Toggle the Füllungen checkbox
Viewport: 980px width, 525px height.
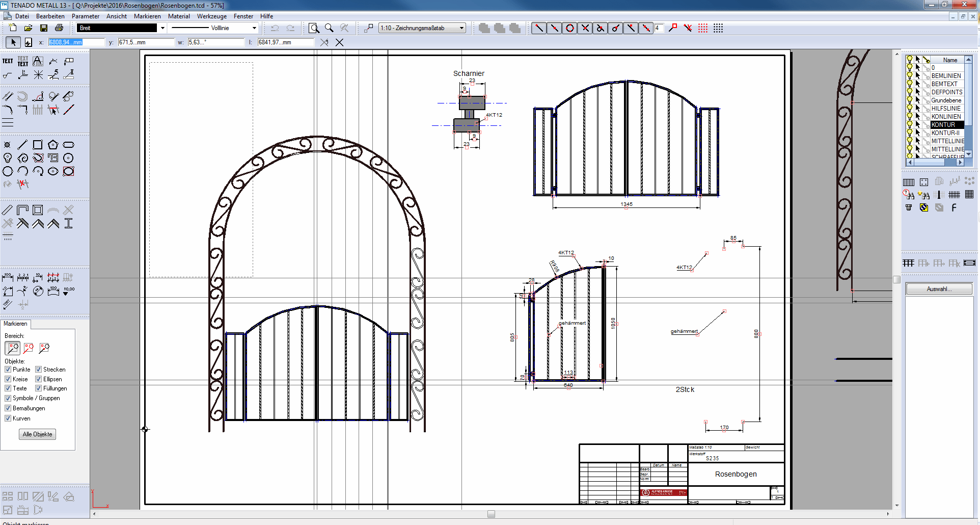pyautogui.click(x=38, y=388)
